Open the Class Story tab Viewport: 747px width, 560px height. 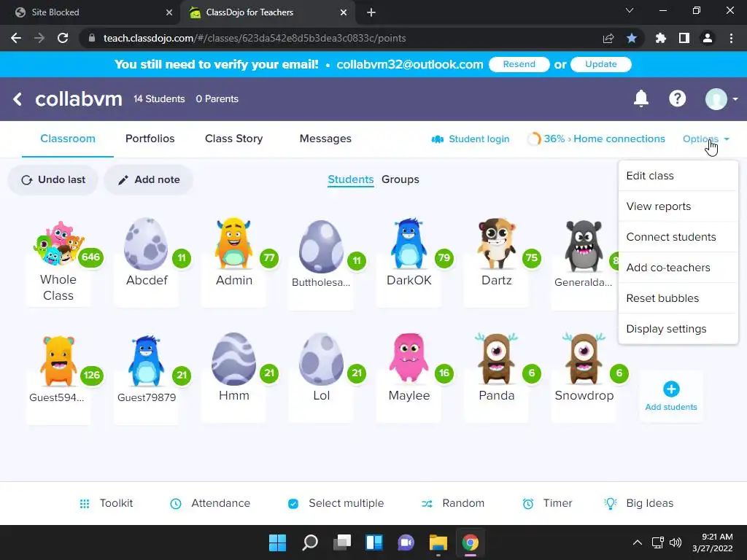pyautogui.click(x=233, y=139)
